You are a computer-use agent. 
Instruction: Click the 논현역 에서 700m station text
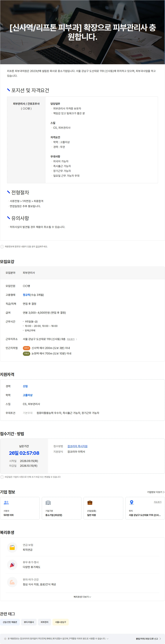(x=51, y=353)
